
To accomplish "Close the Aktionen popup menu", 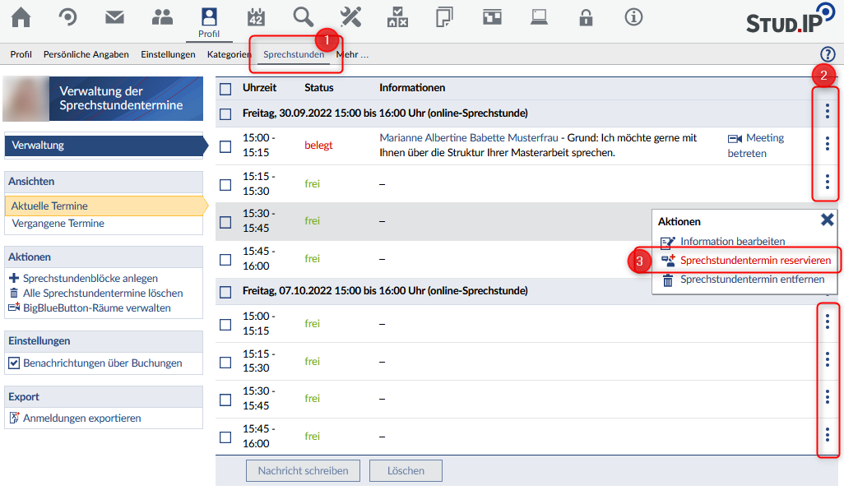I will [828, 220].
